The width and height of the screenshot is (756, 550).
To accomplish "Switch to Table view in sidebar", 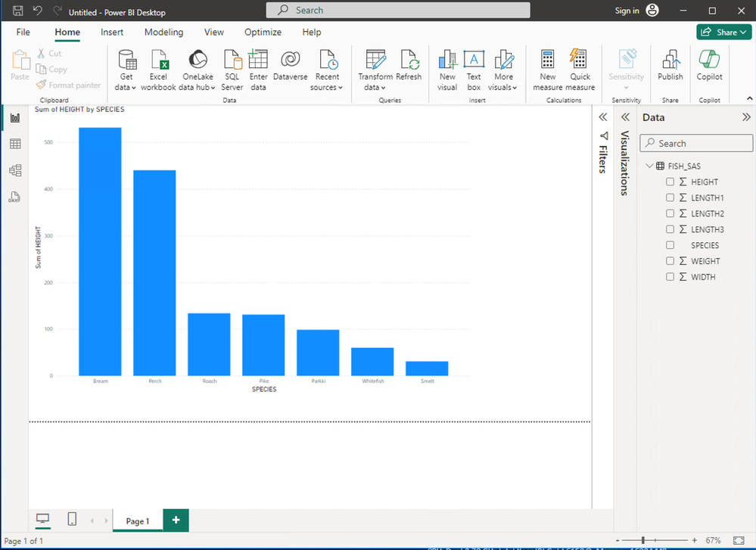I will pyautogui.click(x=15, y=144).
